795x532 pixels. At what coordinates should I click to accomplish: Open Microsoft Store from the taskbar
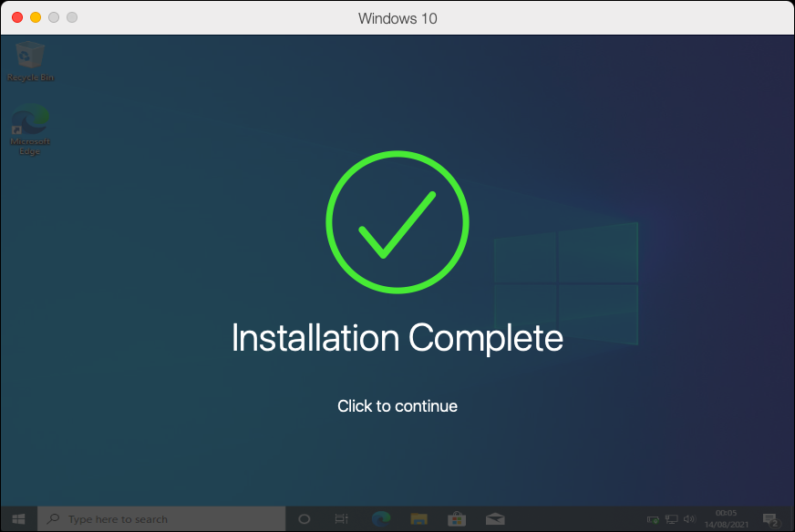click(x=457, y=518)
